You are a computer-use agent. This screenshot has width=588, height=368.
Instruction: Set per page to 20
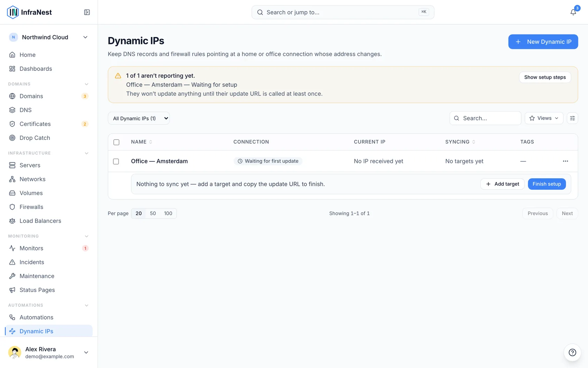point(139,213)
